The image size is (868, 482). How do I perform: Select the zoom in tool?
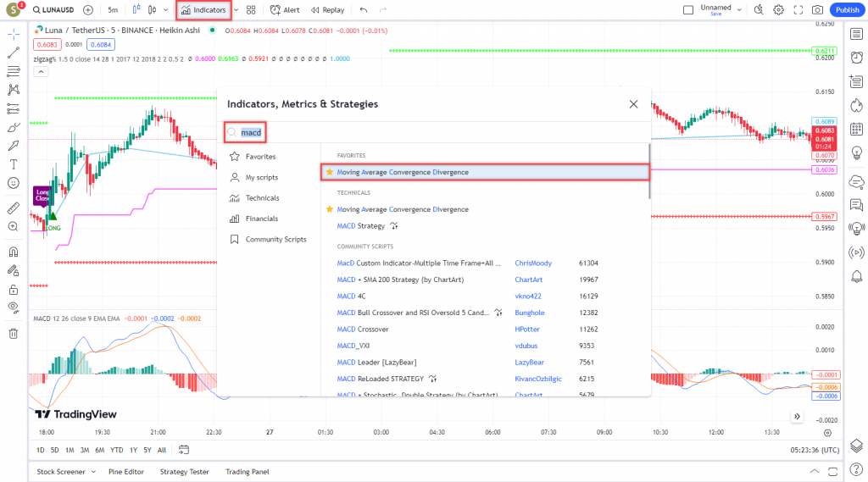pos(14,226)
